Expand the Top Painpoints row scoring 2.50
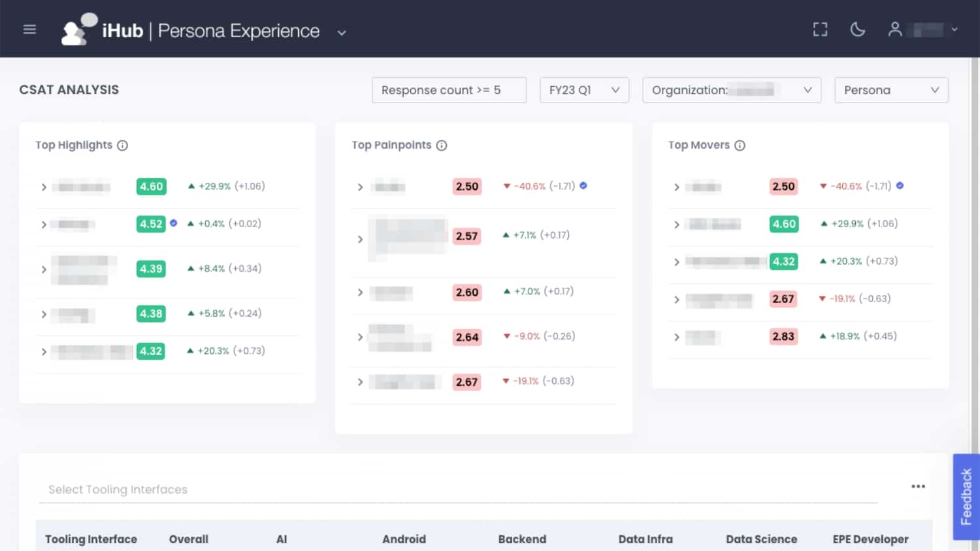Image resolution: width=980 pixels, height=551 pixels. coord(360,187)
